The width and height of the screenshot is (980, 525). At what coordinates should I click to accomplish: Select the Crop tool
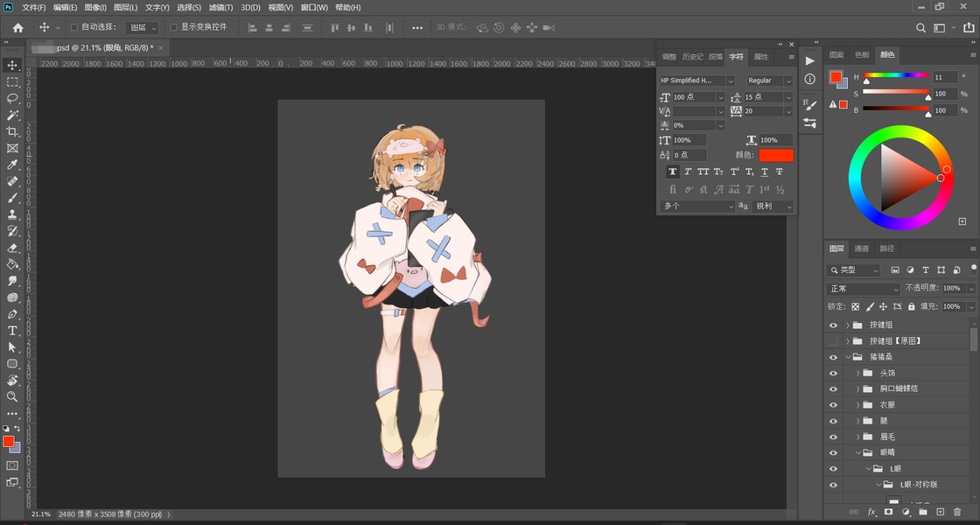(x=12, y=131)
